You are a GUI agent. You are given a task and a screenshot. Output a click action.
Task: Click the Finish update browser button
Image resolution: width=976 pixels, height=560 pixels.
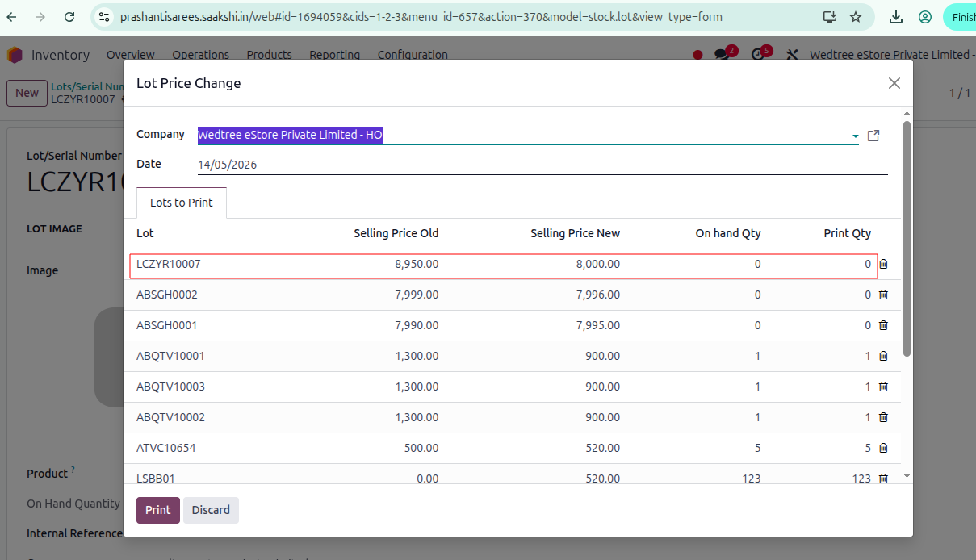click(x=959, y=17)
